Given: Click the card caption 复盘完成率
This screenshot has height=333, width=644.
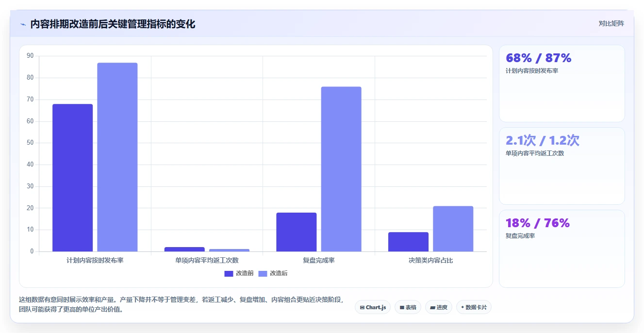Looking at the screenshot, I should pos(520,236).
